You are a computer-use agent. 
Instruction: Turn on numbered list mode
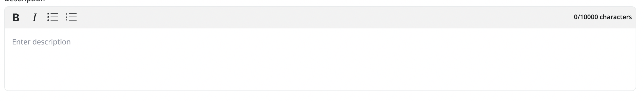[71, 17]
